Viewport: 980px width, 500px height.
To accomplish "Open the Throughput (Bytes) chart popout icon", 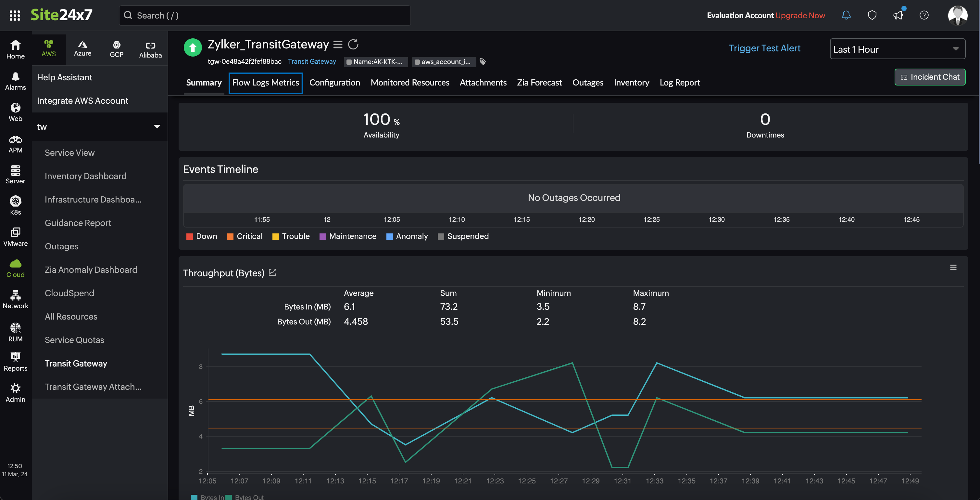I will 272,273.
